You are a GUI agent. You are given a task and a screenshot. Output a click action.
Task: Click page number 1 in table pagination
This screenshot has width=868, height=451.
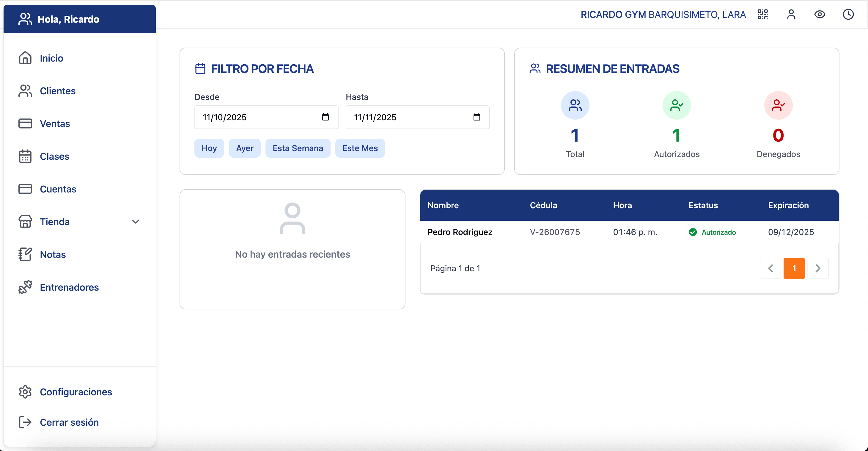(x=794, y=268)
